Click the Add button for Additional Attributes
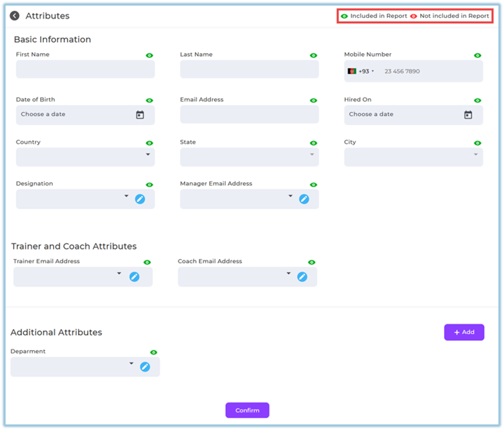Viewport: 504px width, 430px height. (464, 332)
